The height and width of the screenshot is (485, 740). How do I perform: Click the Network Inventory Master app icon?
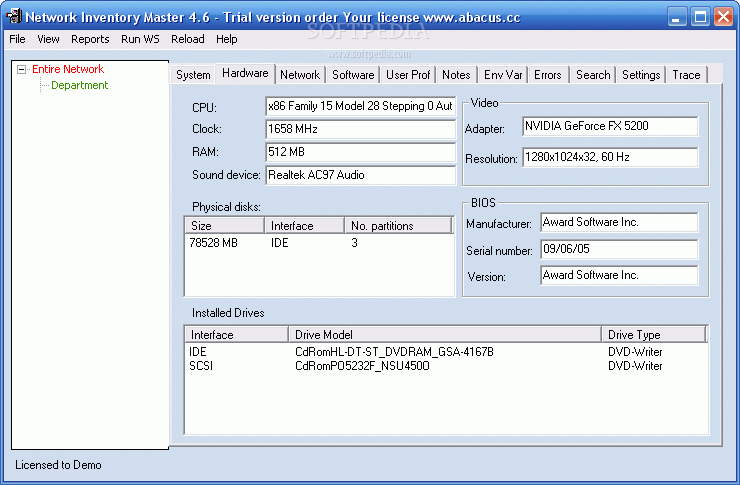point(14,16)
